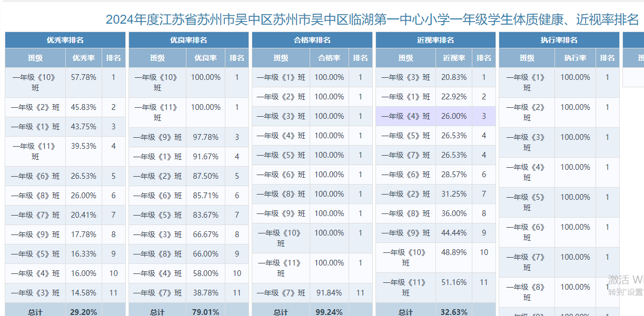The height and width of the screenshot is (316, 644).
Task: Select the 44.44% cell
Action: point(454,233)
